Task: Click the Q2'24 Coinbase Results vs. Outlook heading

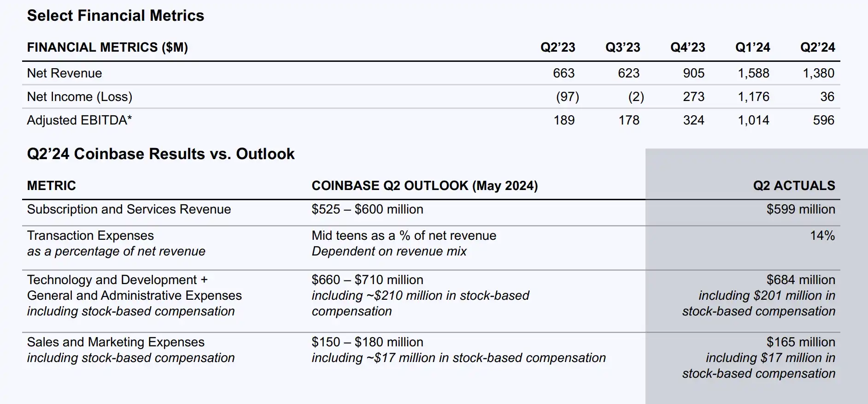Action: click(x=161, y=154)
